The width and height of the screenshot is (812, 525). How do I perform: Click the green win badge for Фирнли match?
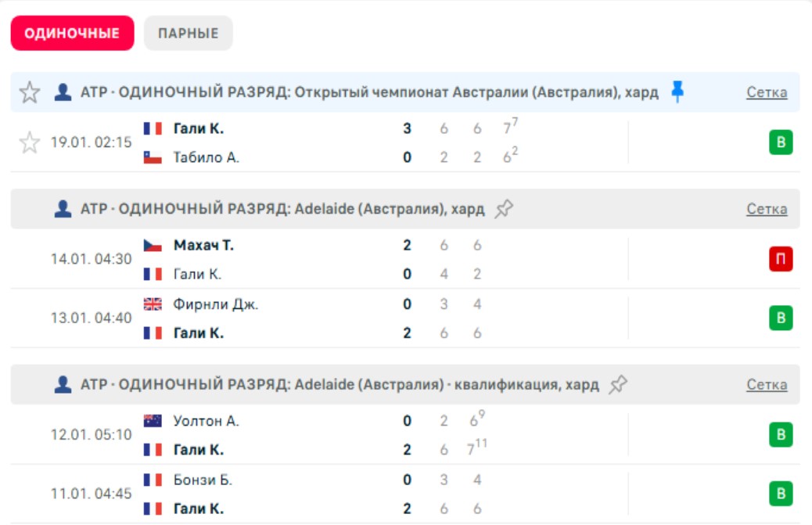tap(780, 318)
